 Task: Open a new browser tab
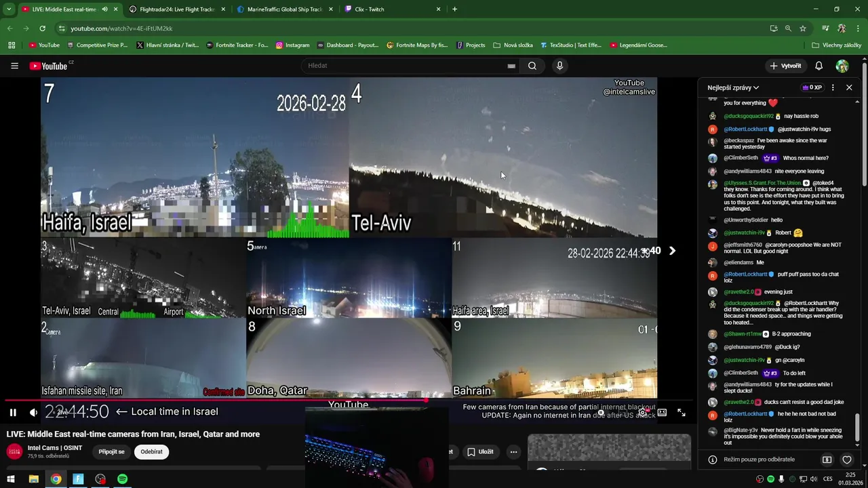[454, 9]
